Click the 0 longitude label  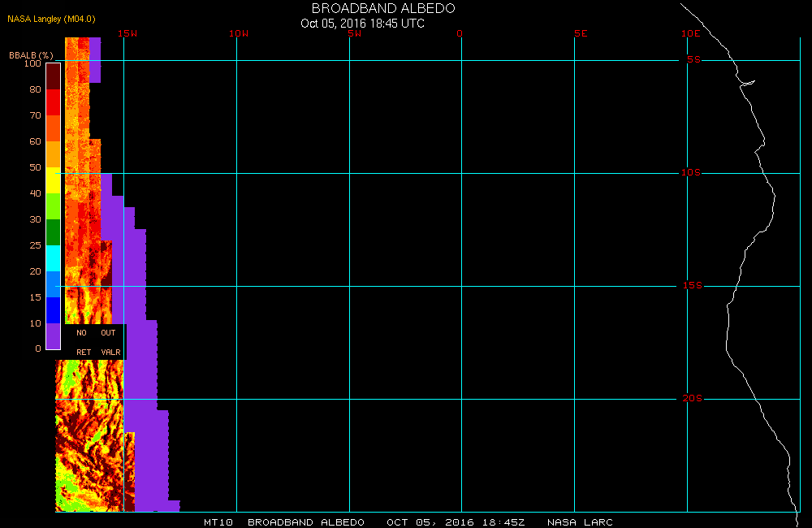460,33
